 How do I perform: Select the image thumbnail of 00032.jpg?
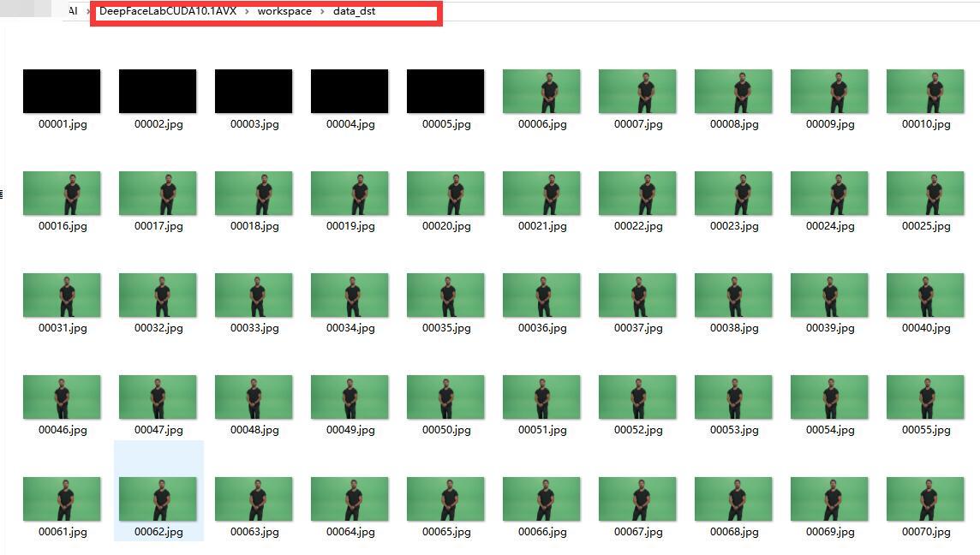point(158,295)
